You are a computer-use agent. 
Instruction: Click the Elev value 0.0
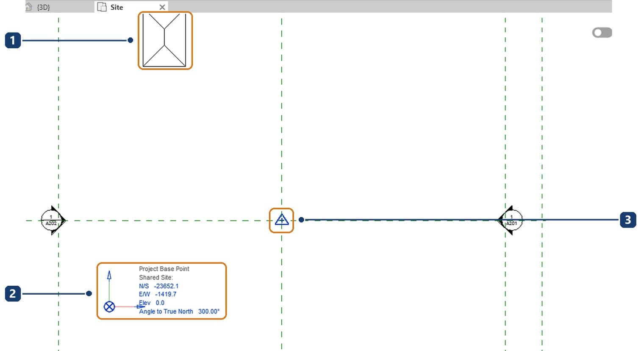click(160, 303)
